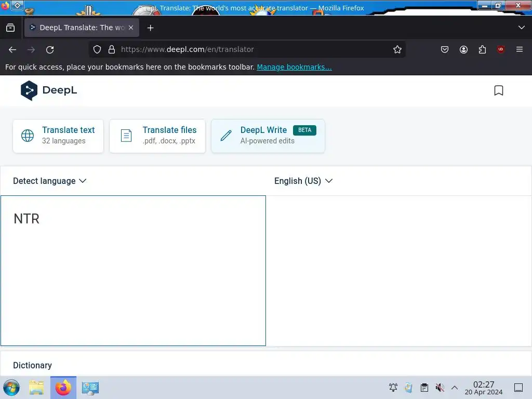Click the translation output area
Viewport: 532px width, 399px height.
pos(398,271)
